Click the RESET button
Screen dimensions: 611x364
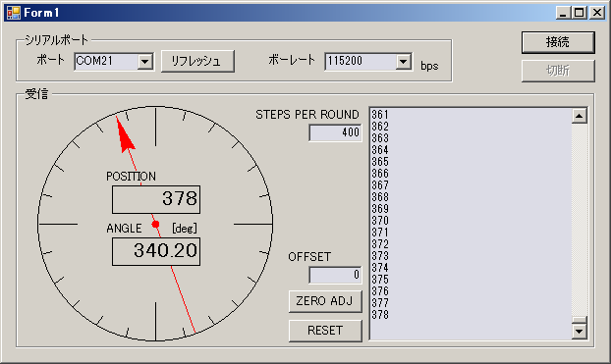[x=325, y=331]
